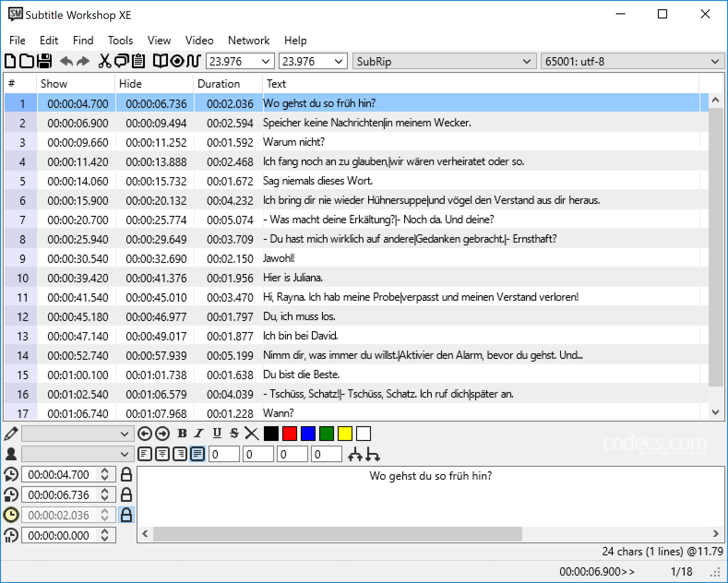This screenshot has height=583, width=728.
Task: Toggle lock for hide time 00:00:06.736
Action: (x=126, y=495)
